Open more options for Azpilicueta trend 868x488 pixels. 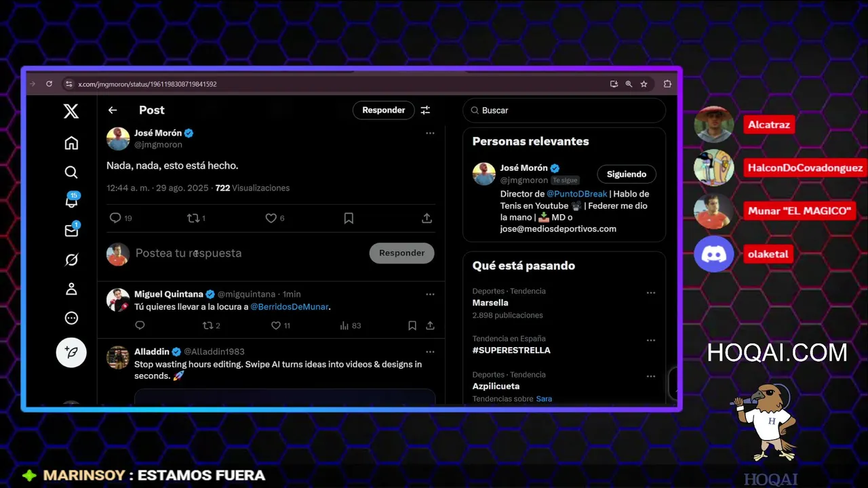coord(651,376)
